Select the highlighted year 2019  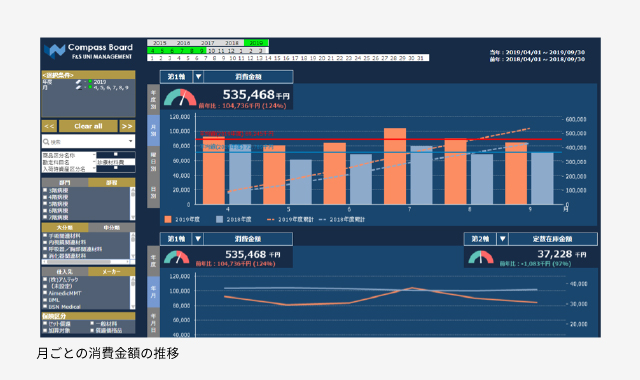[x=256, y=43]
